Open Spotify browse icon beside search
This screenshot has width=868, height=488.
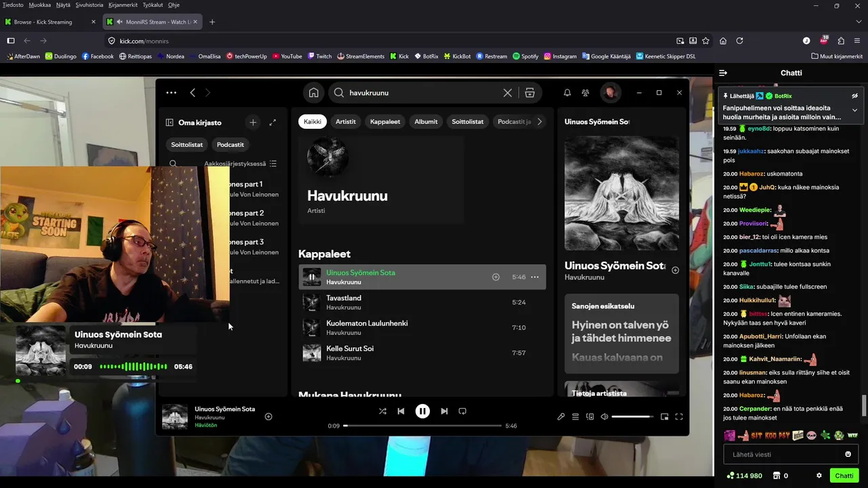click(530, 93)
